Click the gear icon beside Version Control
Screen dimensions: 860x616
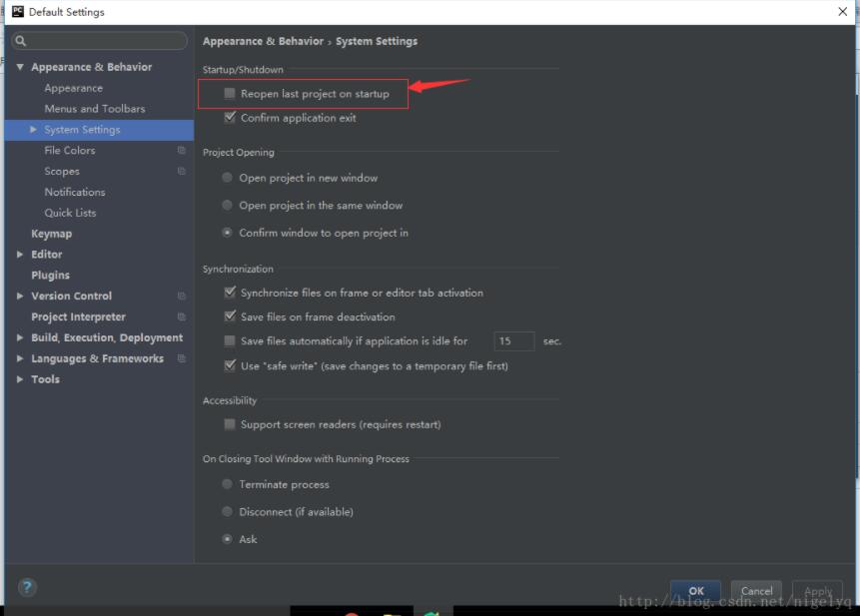[x=181, y=296]
